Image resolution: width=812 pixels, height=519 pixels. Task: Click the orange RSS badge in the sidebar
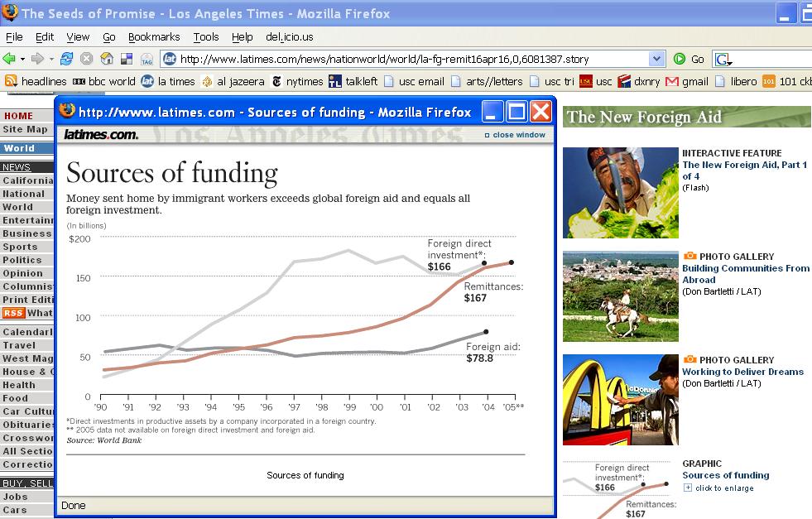point(13,313)
